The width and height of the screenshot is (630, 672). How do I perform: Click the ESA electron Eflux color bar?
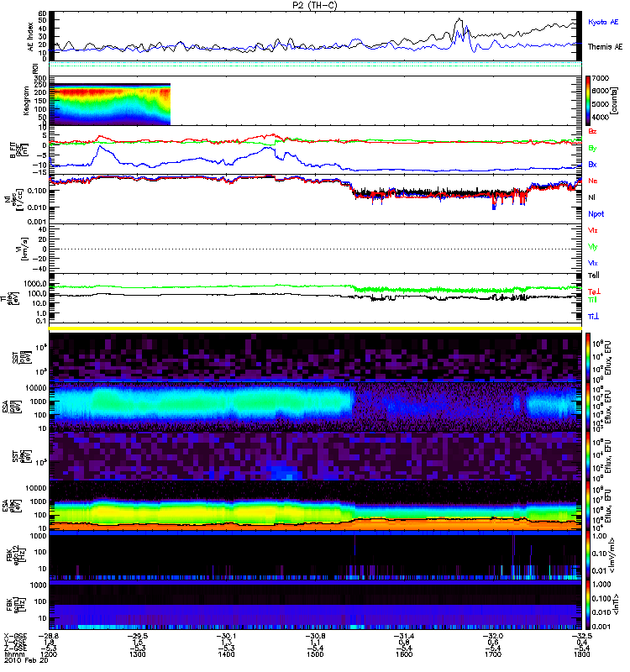[588, 506]
